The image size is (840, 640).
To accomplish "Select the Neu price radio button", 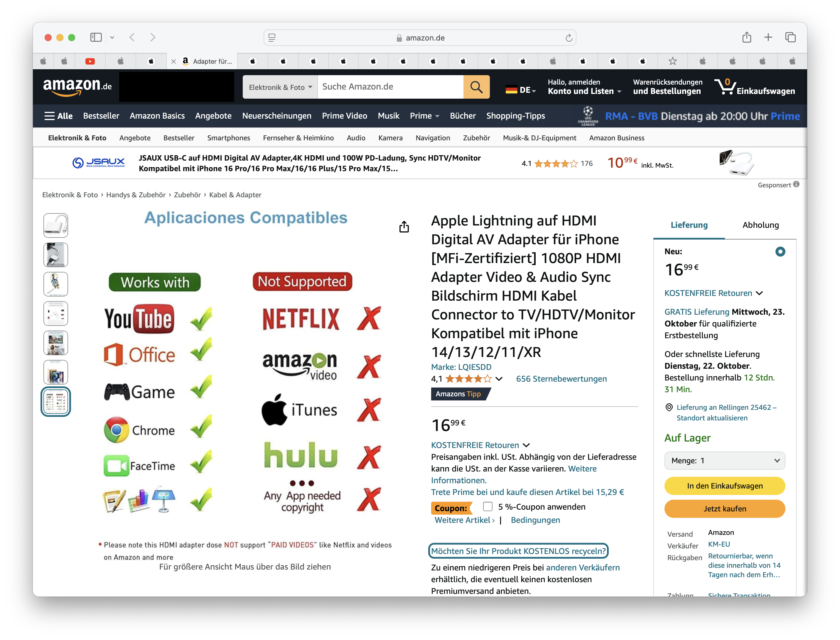I will [x=780, y=251].
